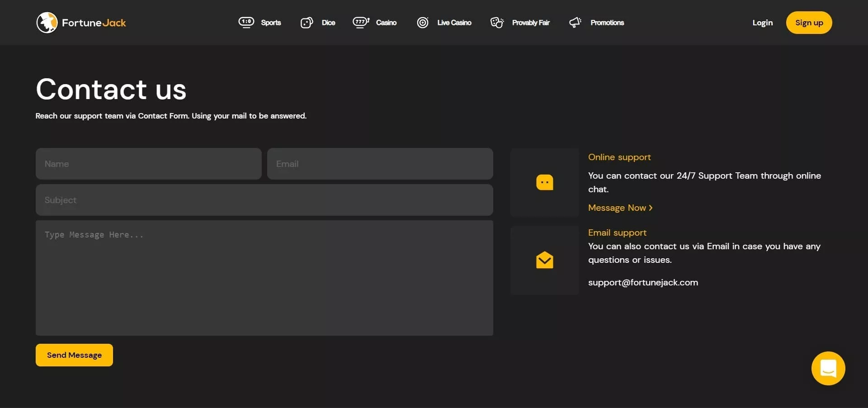Click the Promotions megaphone icon
The width and height of the screenshot is (868, 408).
(575, 23)
